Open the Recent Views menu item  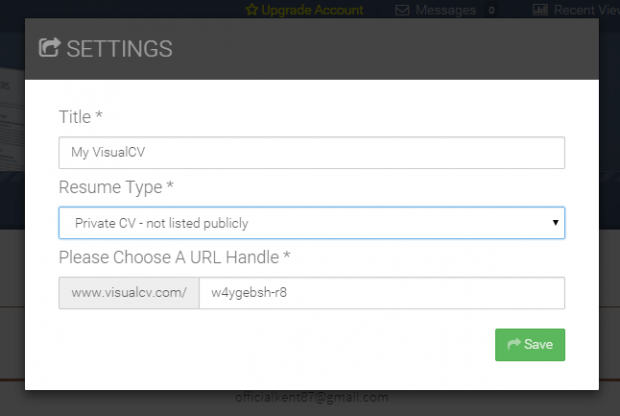click(588, 10)
